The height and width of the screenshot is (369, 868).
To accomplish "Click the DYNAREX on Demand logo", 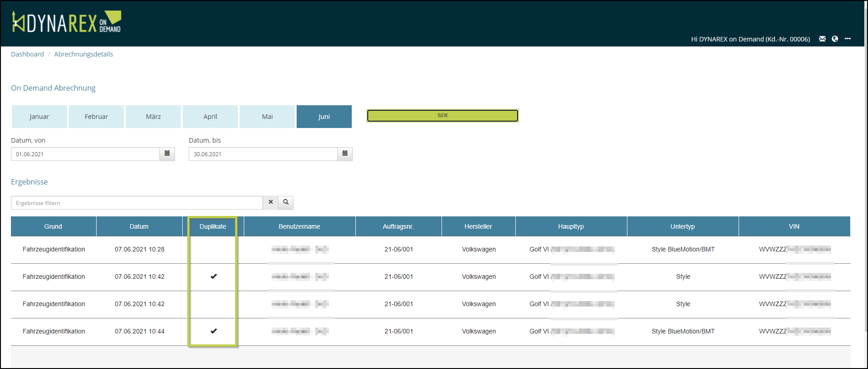I will pyautogui.click(x=67, y=22).
